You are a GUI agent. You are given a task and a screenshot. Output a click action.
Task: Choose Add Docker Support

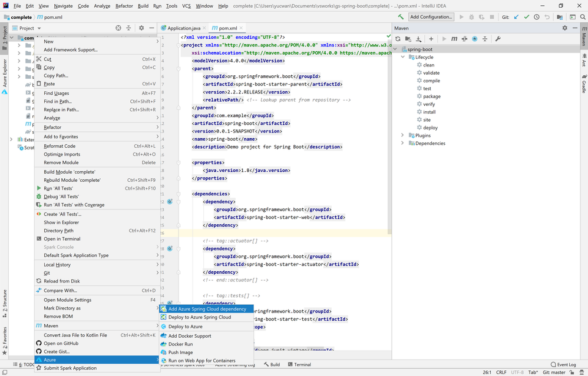207,336
